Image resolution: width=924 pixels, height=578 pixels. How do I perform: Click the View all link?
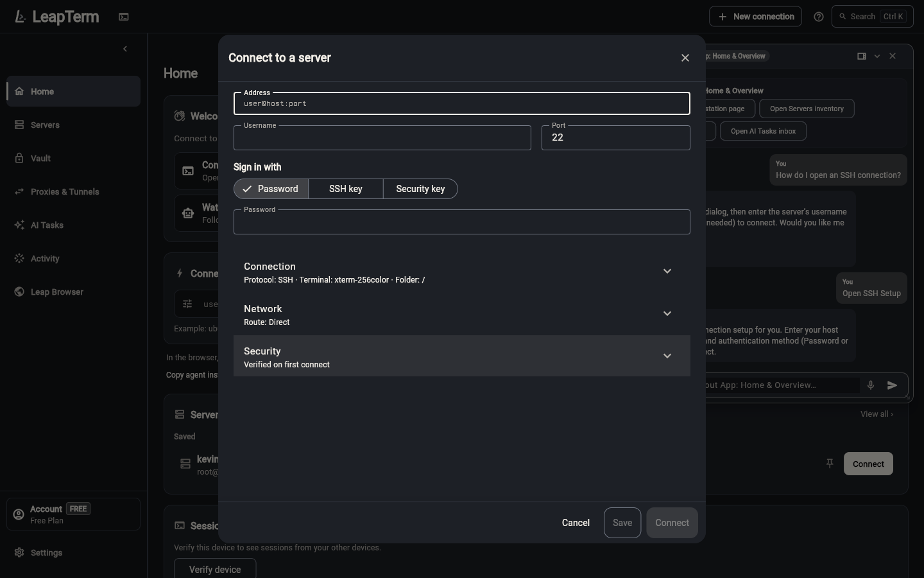877,414
